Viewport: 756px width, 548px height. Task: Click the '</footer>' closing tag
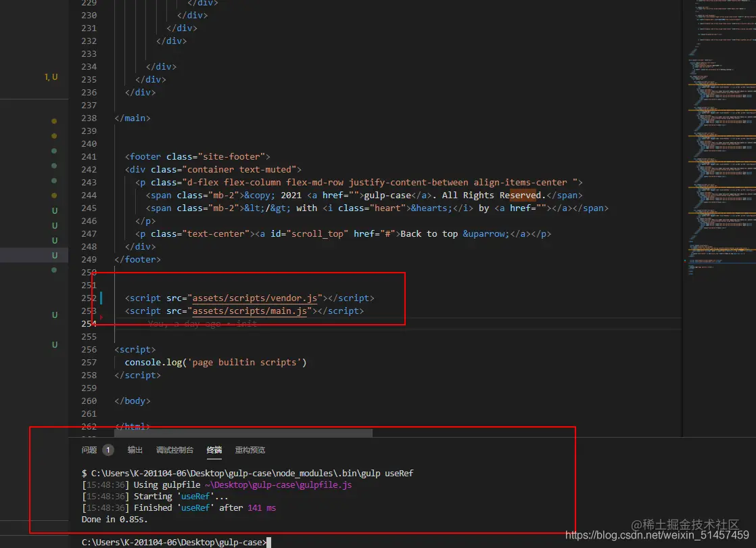point(137,260)
